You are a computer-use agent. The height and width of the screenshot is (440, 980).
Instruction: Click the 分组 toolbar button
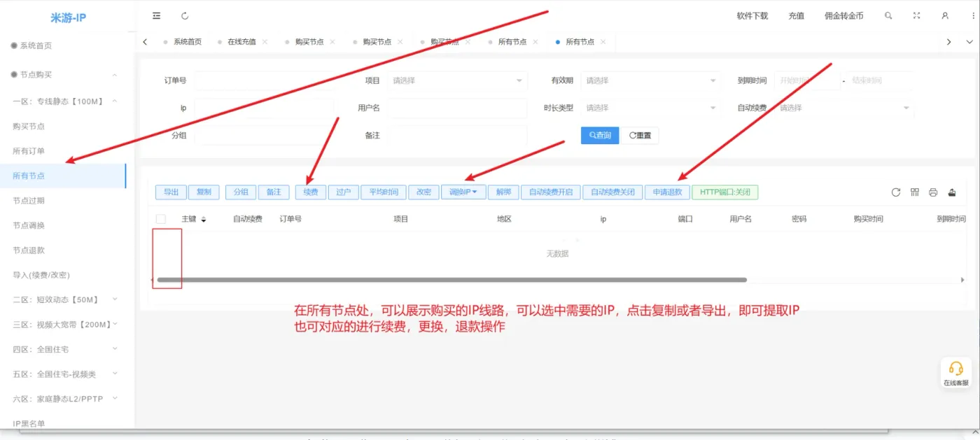[241, 192]
